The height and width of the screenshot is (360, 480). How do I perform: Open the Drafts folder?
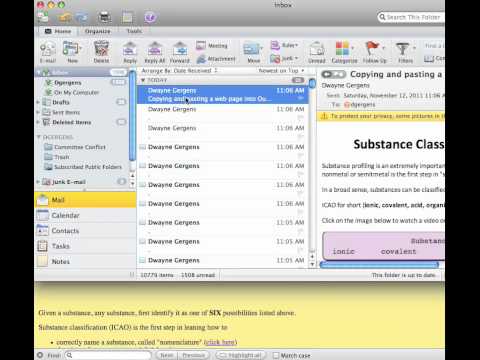[x=61, y=102]
